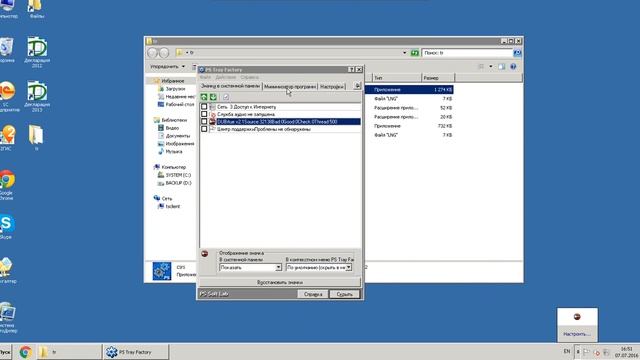Select 'Загрузки' in the Explorer sidebar
The height and width of the screenshot is (360, 640).
[x=176, y=89]
